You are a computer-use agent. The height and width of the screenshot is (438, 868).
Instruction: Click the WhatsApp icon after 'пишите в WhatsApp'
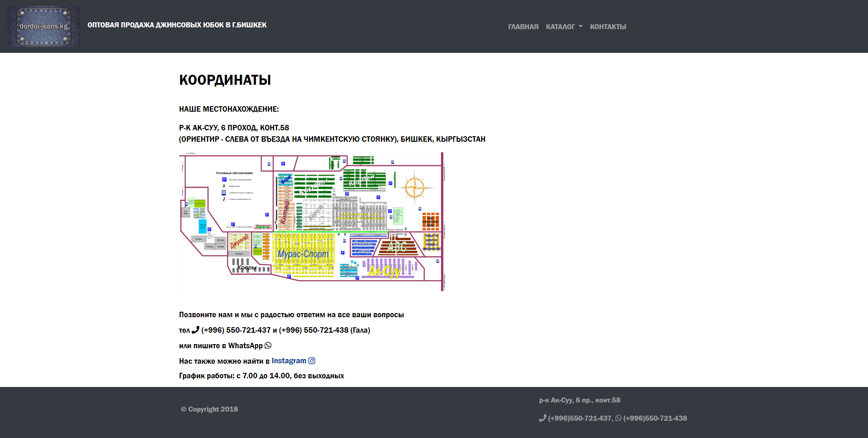(x=268, y=345)
